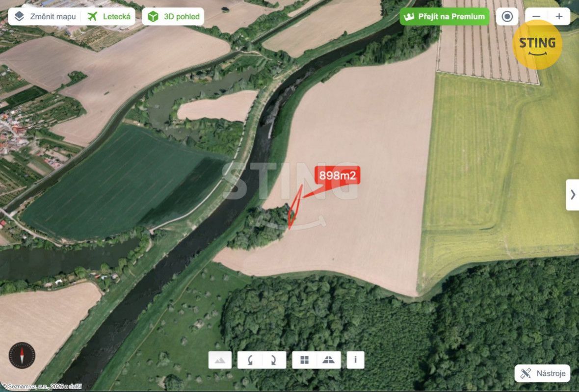Click the Seznam.cz copyright link
Image resolution: width=579 pixels, height=392 pixels.
coord(41,387)
